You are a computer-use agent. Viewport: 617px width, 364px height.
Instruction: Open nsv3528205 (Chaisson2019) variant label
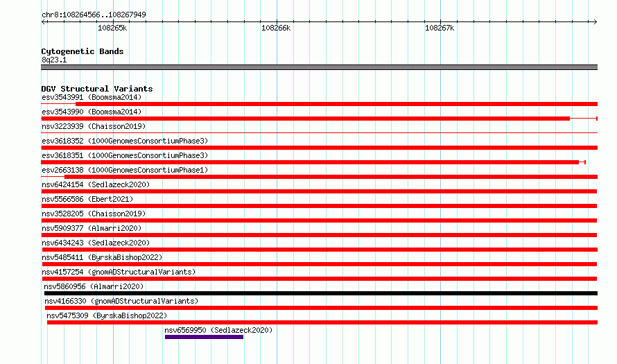coord(94,214)
